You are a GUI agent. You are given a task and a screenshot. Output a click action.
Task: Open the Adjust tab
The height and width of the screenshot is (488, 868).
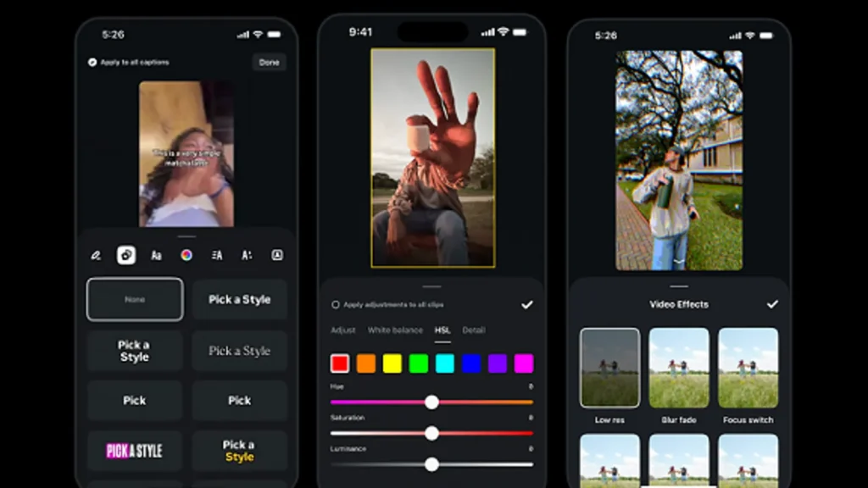pos(343,330)
